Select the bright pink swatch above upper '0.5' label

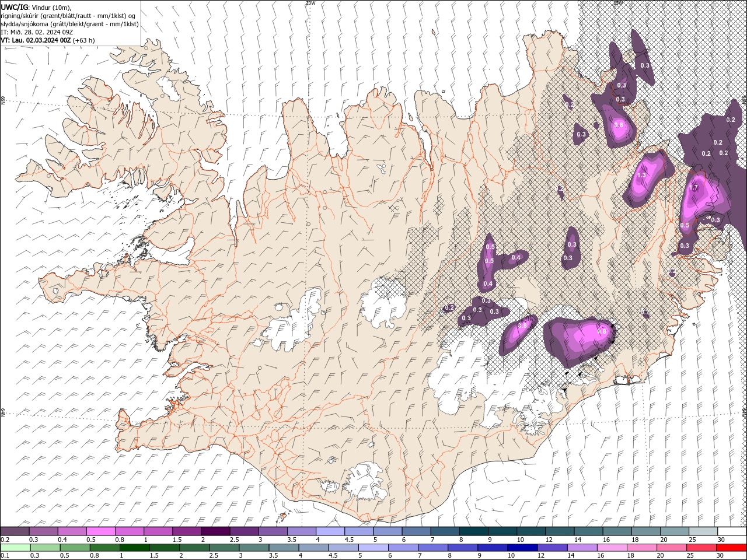pos(101,531)
